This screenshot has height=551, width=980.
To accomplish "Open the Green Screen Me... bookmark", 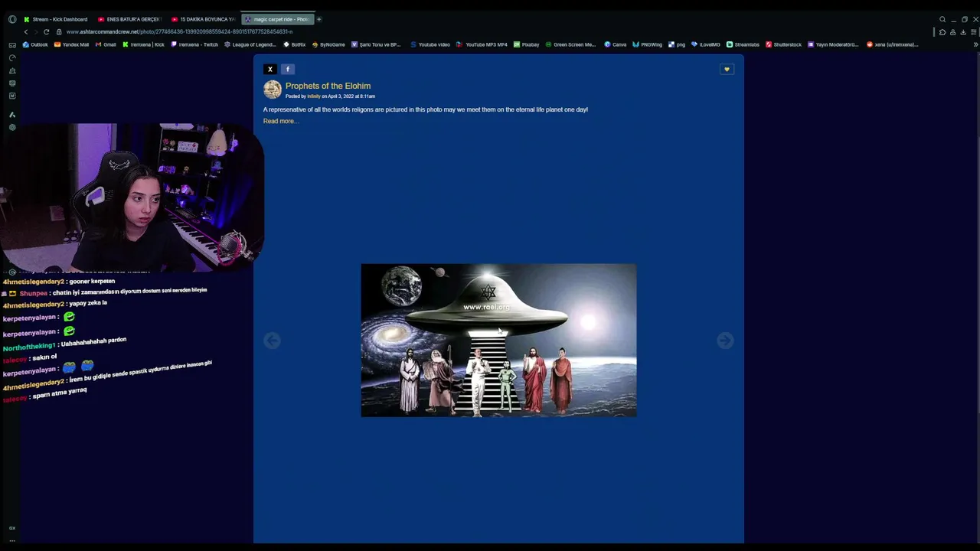I will [x=570, y=44].
